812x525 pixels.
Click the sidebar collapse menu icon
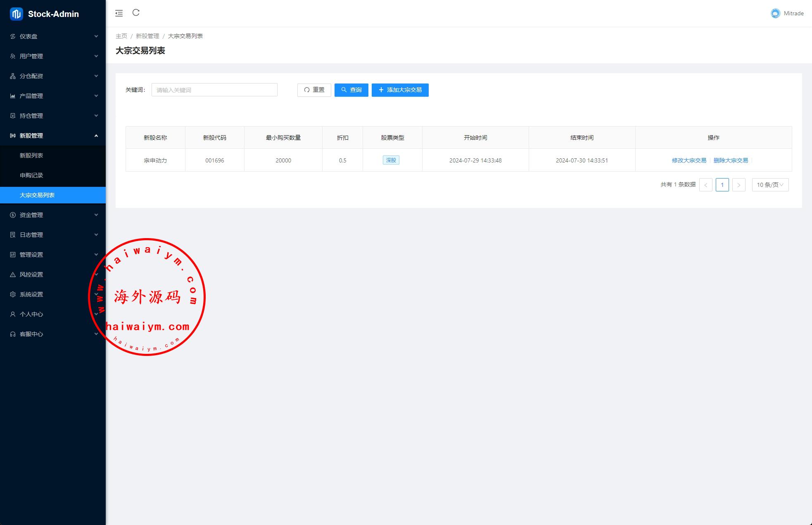tap(119, 13)
